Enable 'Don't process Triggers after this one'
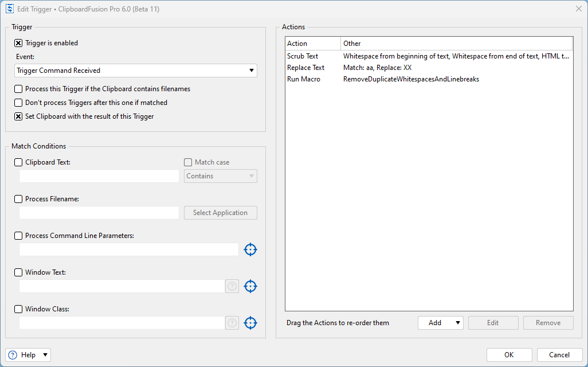Screen dimensions: 588x367 click(x=18, y=103)
